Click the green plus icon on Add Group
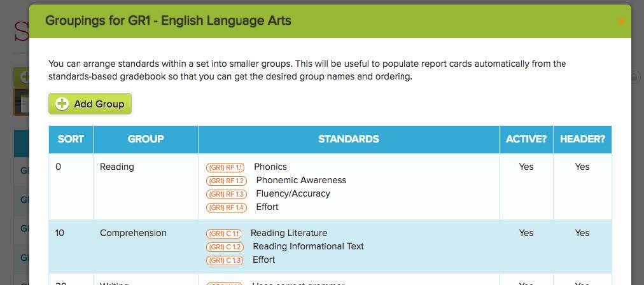This screenshot has width=644, height=285. click(x=62, y=104)
